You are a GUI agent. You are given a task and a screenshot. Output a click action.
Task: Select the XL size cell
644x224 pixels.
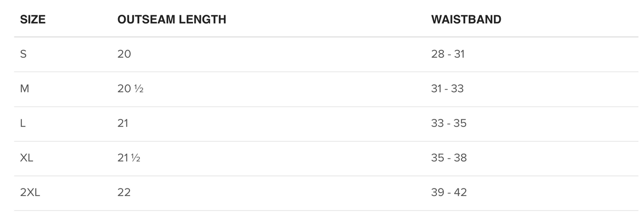pos(27,158)
